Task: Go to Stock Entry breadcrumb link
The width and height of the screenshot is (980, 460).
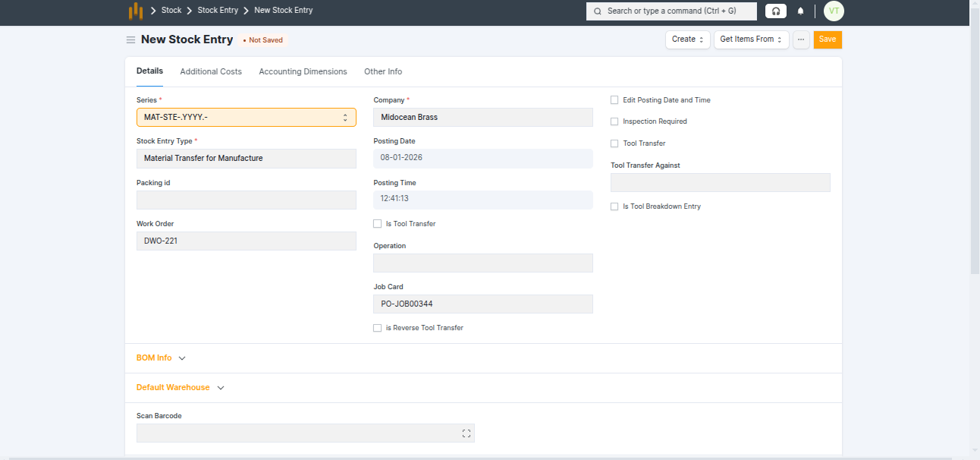Action: [x=218, y=11]
